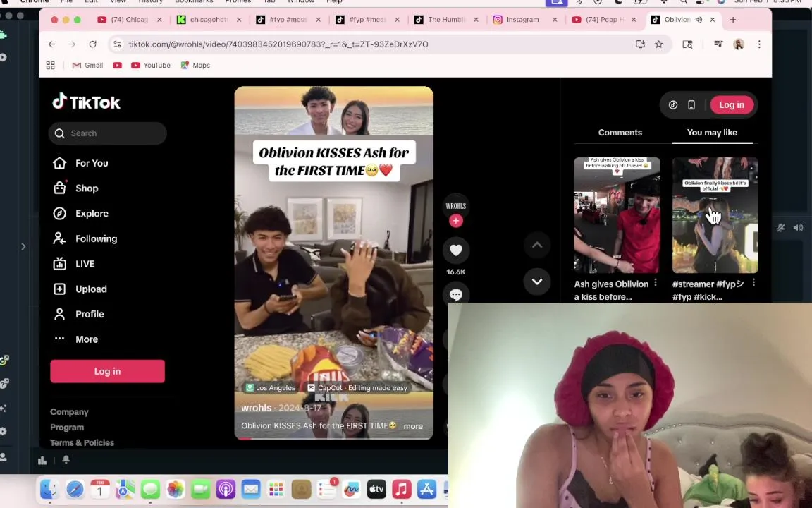Open Chrome three-dot menu
Viewport: 812px width, 508px height.
(x=759, y=44)
